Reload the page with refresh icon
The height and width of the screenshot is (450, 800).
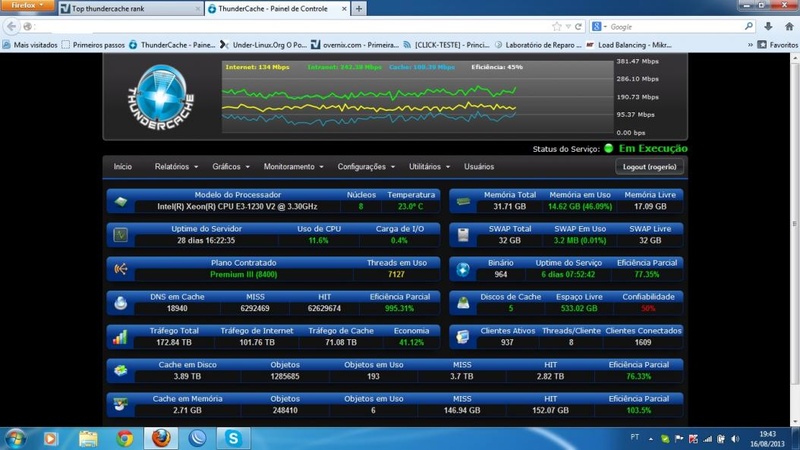[x=578, y=27]
